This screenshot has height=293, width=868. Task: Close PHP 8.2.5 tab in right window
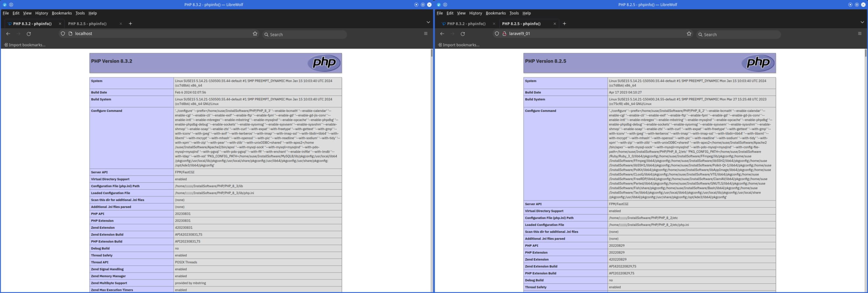pos(555,24)
